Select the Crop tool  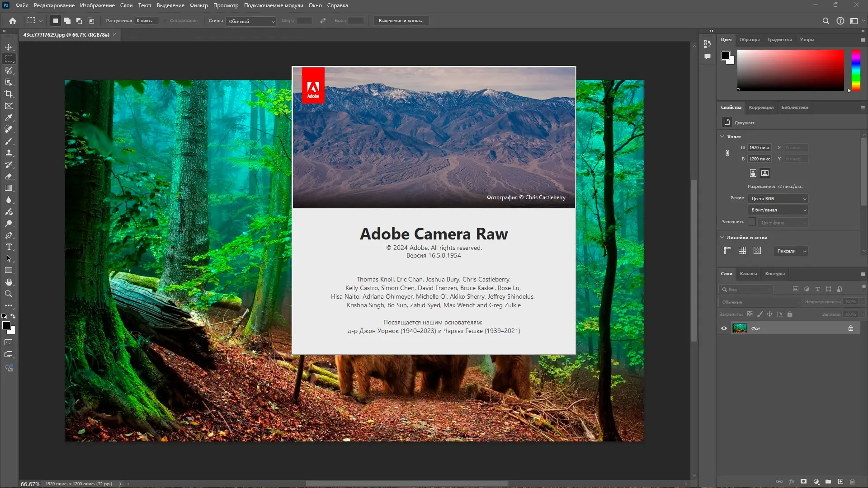tap(9, 94)
